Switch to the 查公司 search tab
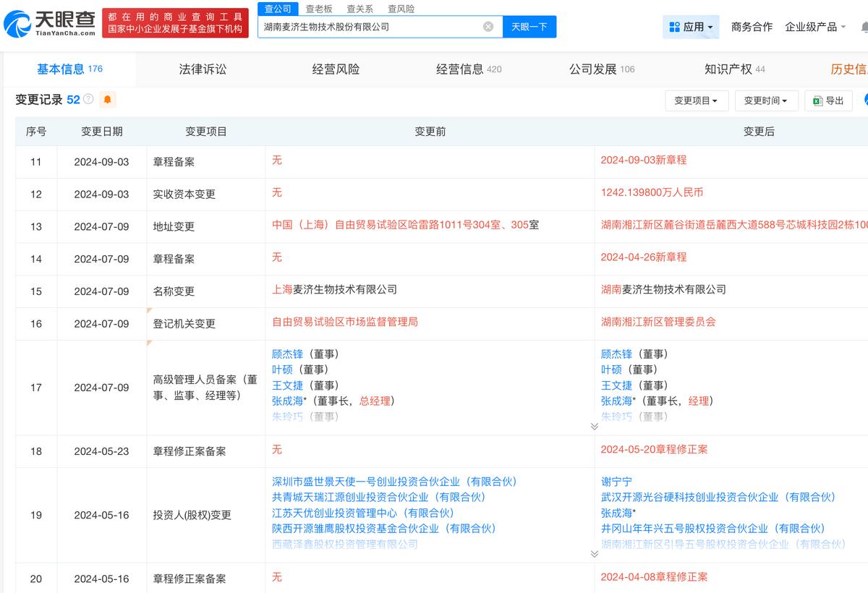Image resolution: width=868 pixels, height=593 pixels. (278, 9)
